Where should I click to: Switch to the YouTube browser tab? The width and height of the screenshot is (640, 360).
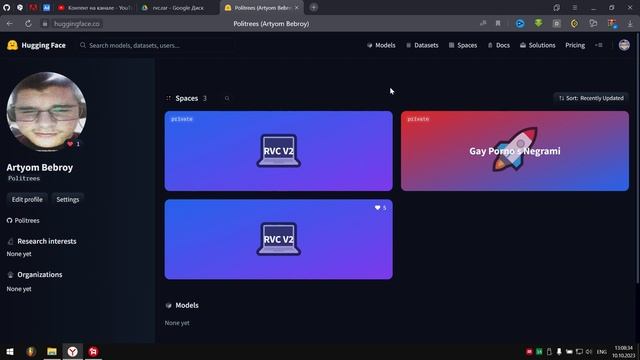[94, 8]
